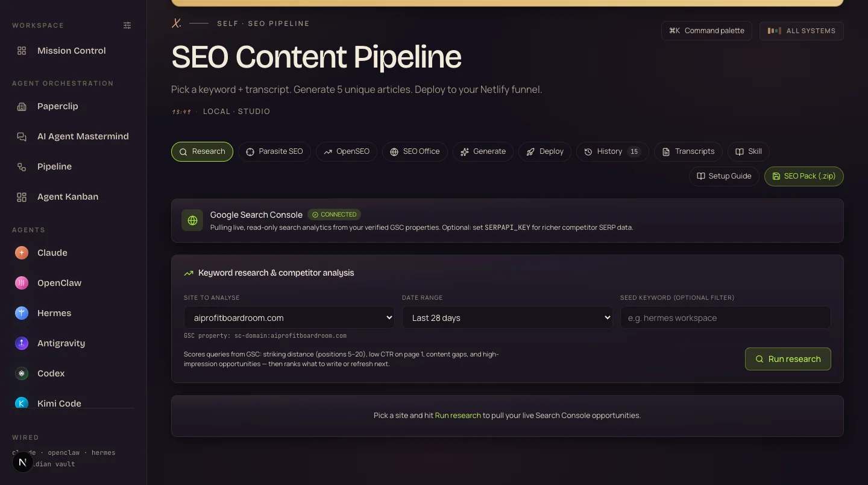The width and height of the screenshot is (868, 485).
Task: Click the ALL SYSTEMS status button
Action: 802,31
